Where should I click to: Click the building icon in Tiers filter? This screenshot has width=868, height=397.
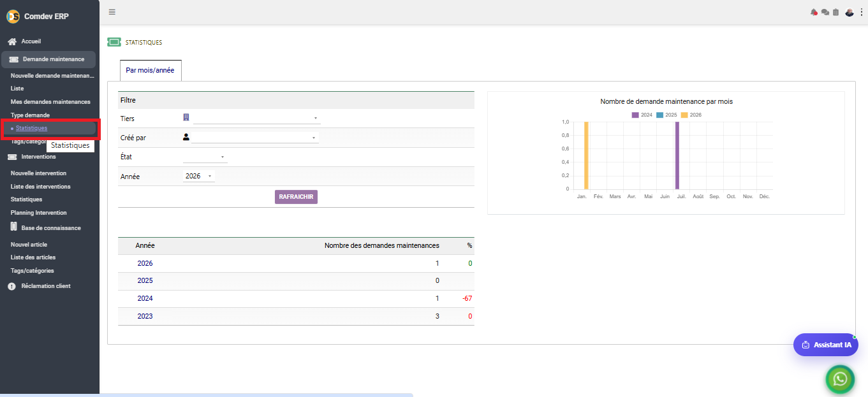point(186,117)
